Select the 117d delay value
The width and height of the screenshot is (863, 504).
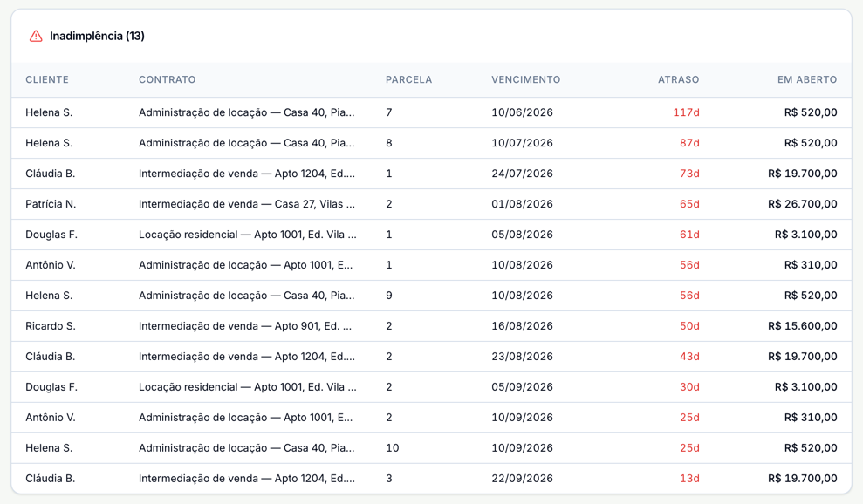686,112
